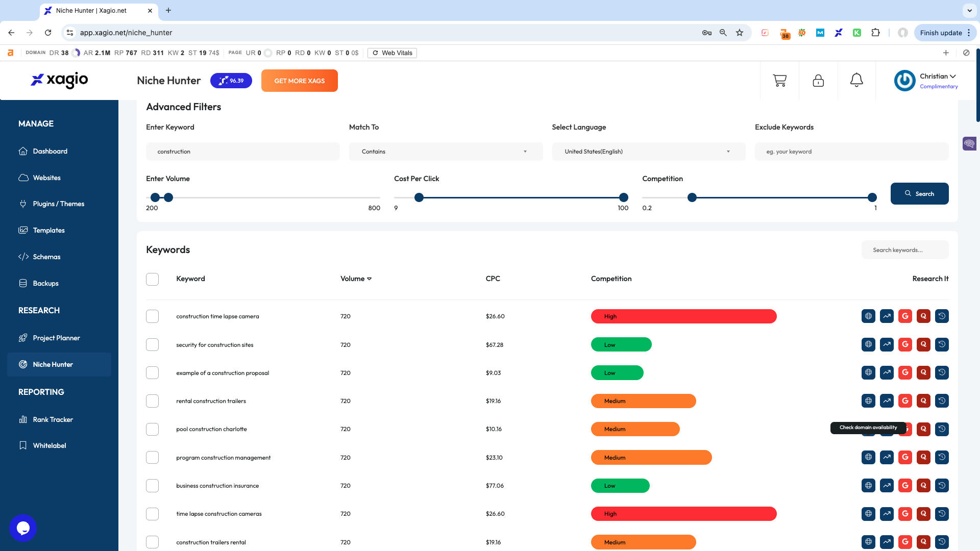The height and width of the screenshot is (551, 980).
Task: Click Google icon for example of a construction proposal
Action: tap(905, 372)
